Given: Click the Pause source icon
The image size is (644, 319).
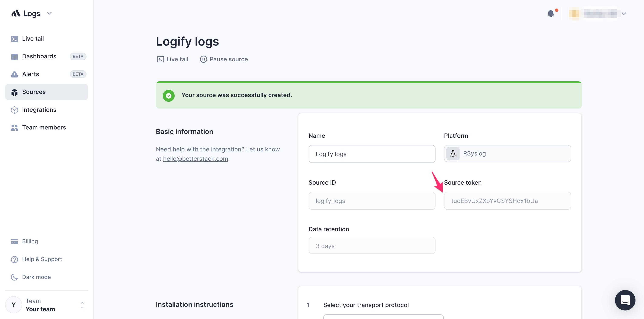Looking at the screenshot, I should [203, 59].
